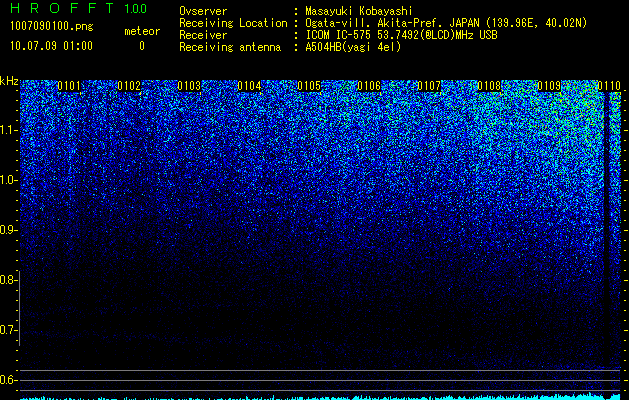
Task: Select the file name 1007090100.png
Action: point(52,27)
